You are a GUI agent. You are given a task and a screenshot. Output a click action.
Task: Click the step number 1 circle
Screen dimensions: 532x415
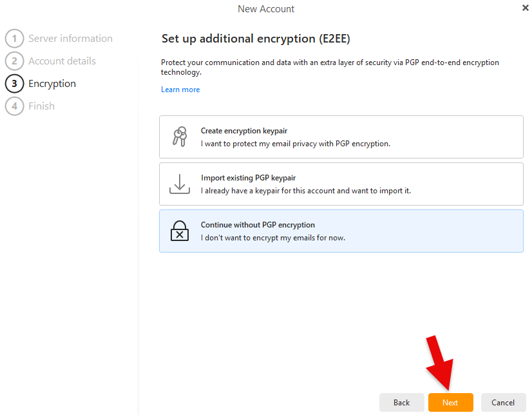14,39
